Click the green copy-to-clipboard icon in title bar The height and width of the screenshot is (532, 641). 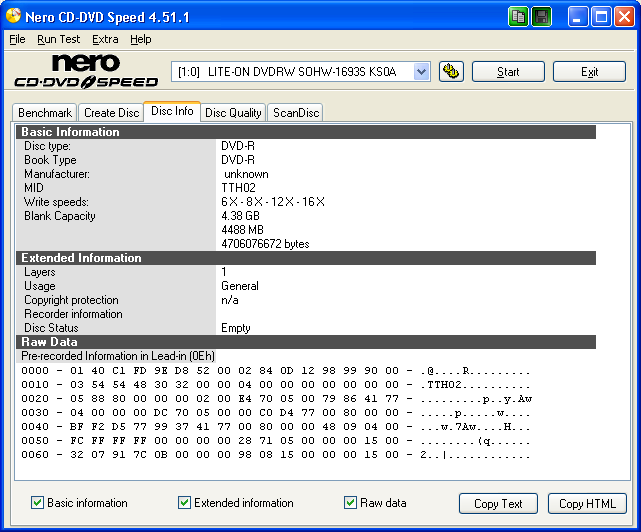519,16
